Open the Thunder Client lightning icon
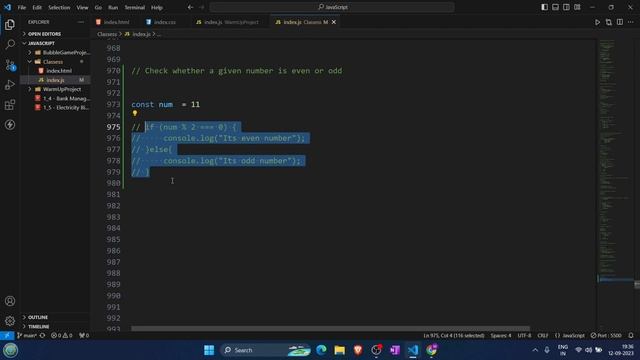Image resolution: width=640 pixels, height=360 pixels. (x=10, y=124)
